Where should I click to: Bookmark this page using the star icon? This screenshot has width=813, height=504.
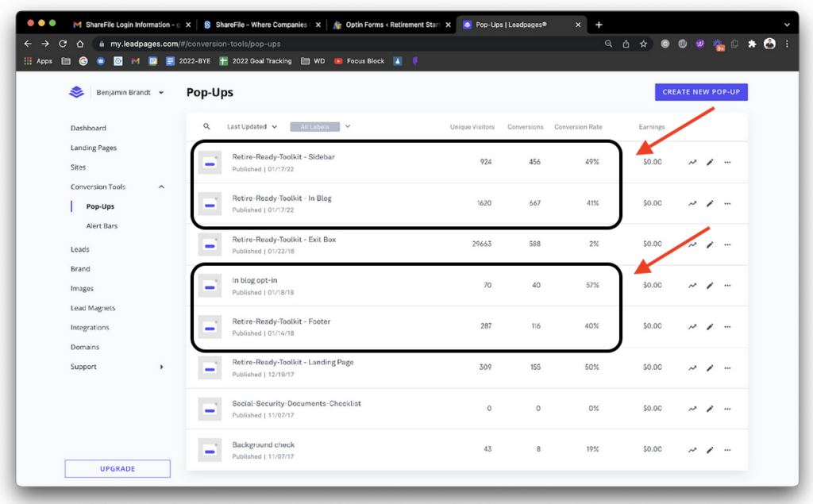point(643,44)
